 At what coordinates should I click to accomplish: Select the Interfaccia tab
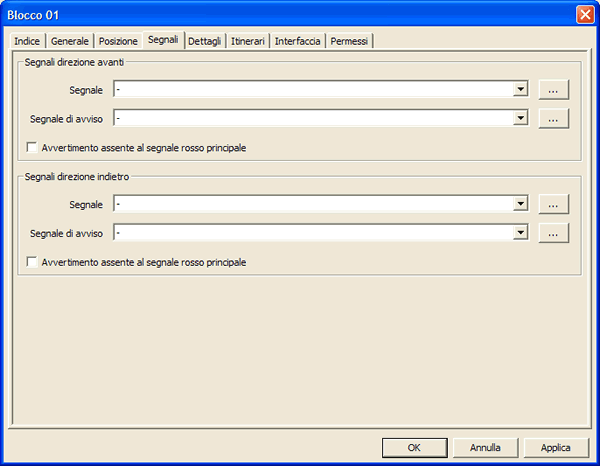pos(298,41)
